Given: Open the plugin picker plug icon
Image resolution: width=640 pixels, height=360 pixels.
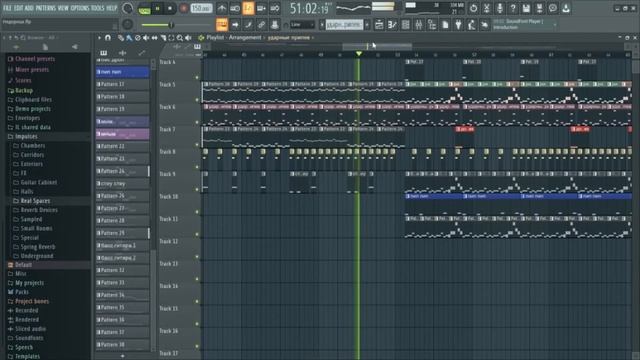Looking at the screenshot, I should (x=458, y=25).
